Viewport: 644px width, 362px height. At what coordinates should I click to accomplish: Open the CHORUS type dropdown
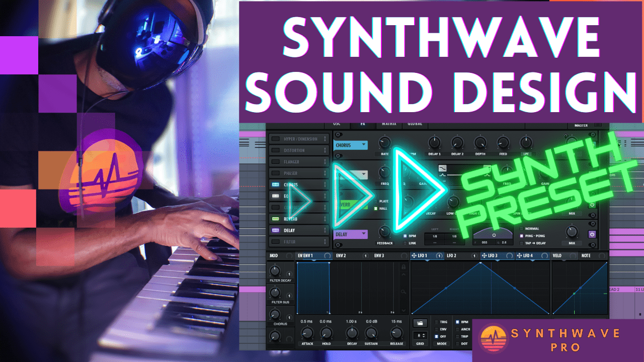click(351, 145)
